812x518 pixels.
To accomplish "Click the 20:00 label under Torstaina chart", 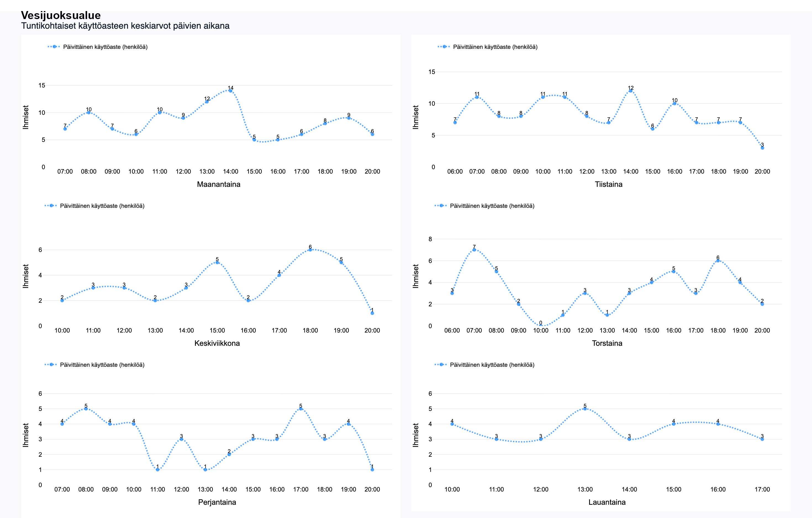I will point(762,331).
